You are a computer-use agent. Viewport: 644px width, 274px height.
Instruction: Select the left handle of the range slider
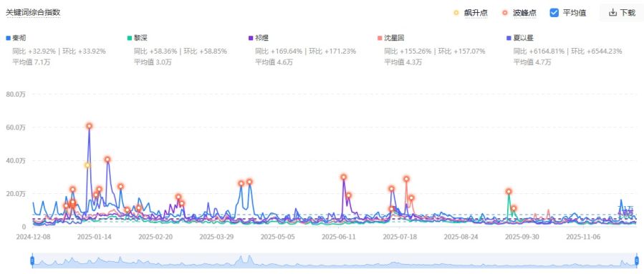(x=32, y=260)
